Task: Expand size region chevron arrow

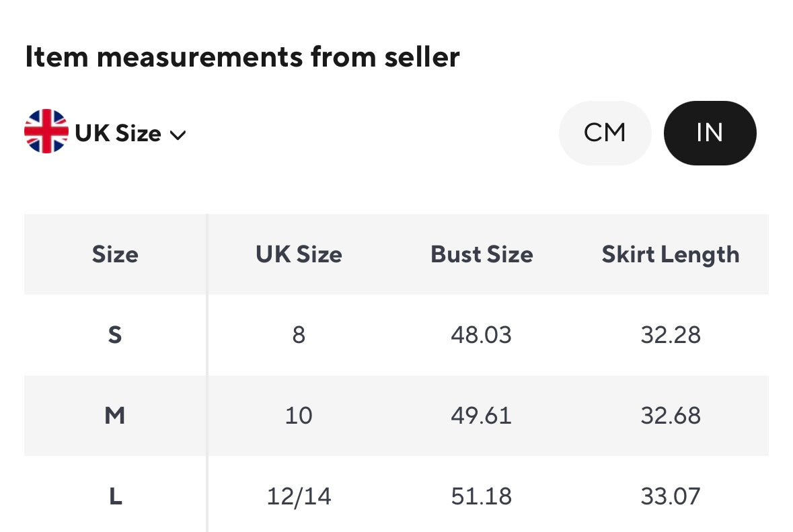Action: [178, 135]
